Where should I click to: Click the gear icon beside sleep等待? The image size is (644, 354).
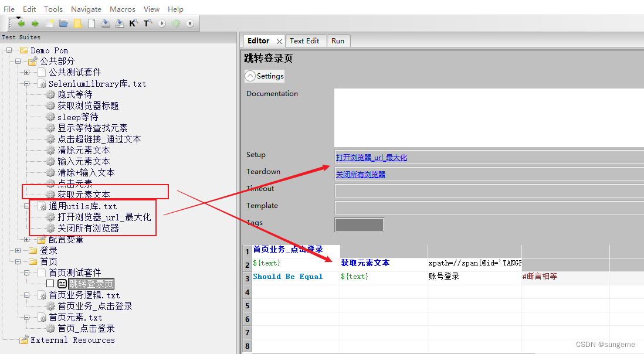[x=50, y=117]
